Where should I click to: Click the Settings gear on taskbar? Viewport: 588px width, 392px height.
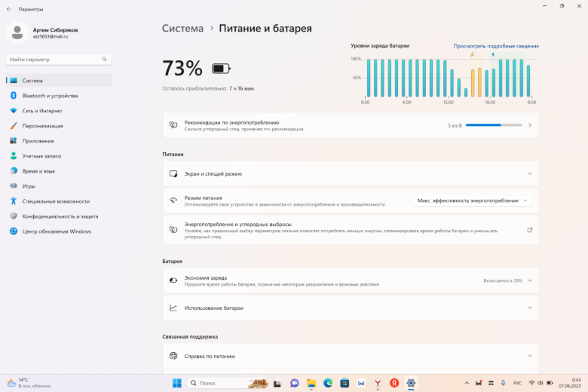click(411, 383)
